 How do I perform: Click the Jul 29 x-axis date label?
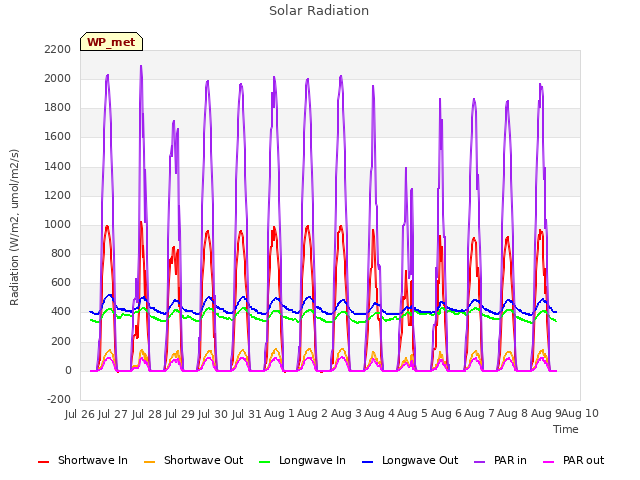180,414
